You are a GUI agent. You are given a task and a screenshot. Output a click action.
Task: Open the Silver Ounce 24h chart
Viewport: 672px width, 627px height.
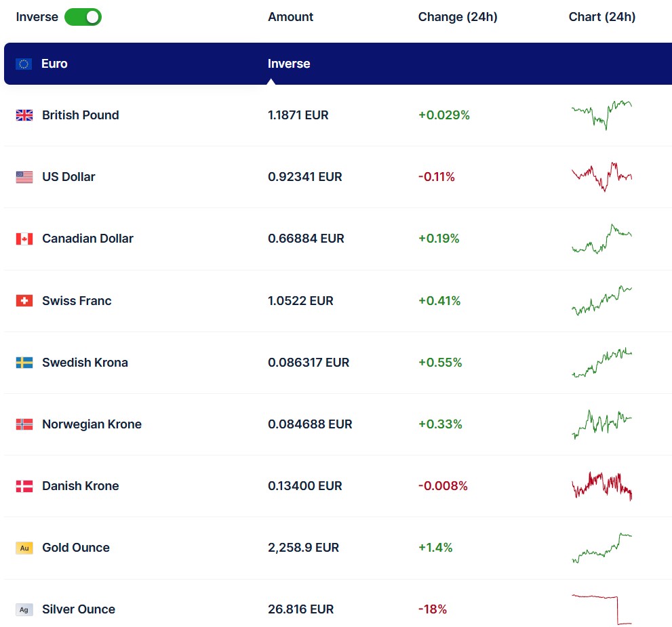click(x=601, y=609)
